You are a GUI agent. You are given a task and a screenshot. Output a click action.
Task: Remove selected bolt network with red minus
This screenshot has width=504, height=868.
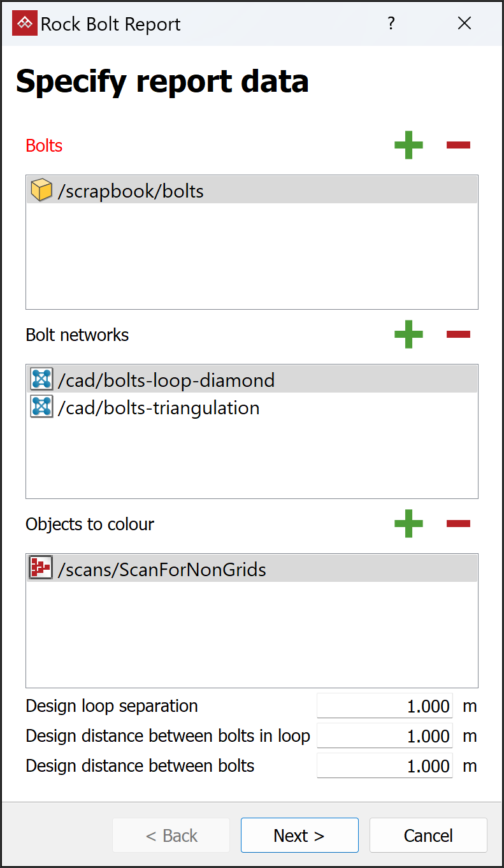point(458,335)
